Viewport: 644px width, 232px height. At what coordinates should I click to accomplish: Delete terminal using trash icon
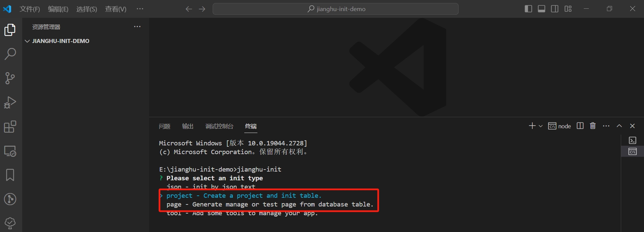pyautogui.click(x=593, y=126)
